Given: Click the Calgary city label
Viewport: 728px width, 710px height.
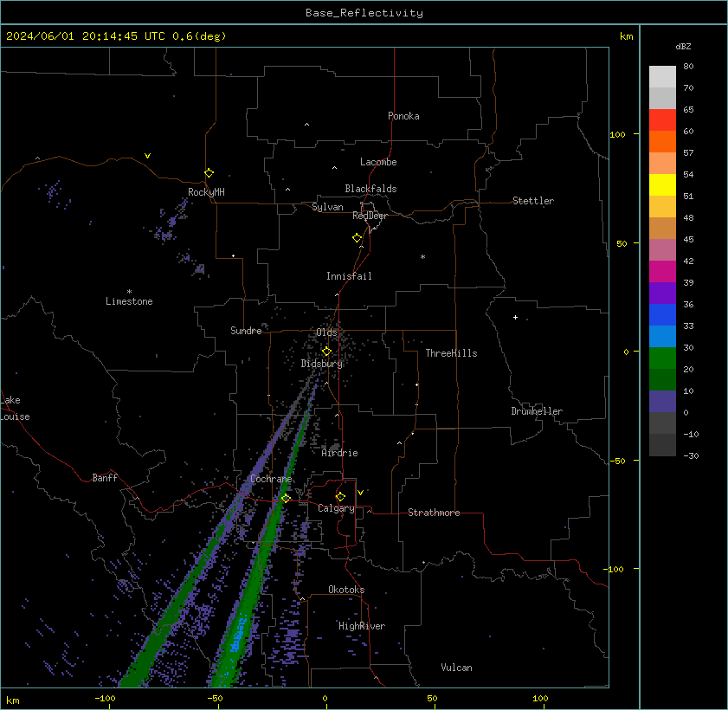Looking at the screenshot, I should tap(336, 508).
